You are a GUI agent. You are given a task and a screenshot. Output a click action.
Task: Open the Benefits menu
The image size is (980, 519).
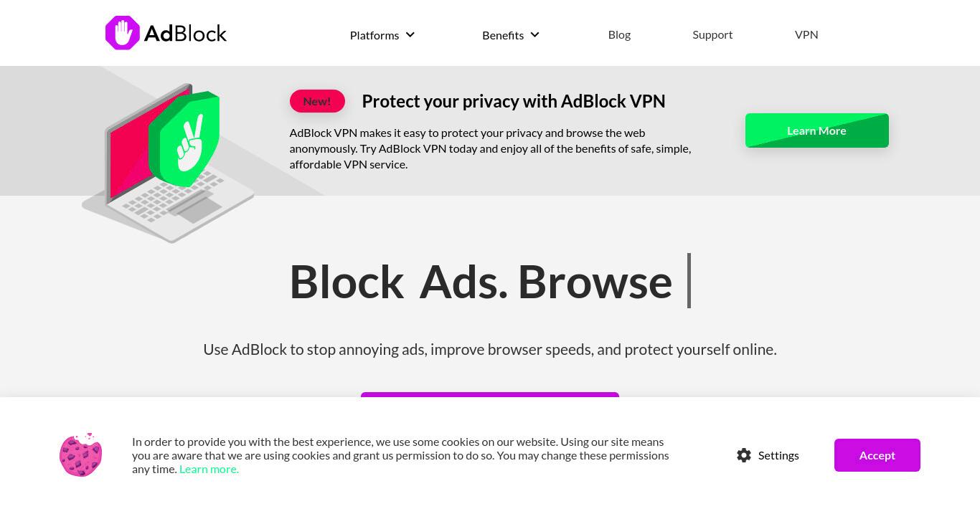(511, 35)
